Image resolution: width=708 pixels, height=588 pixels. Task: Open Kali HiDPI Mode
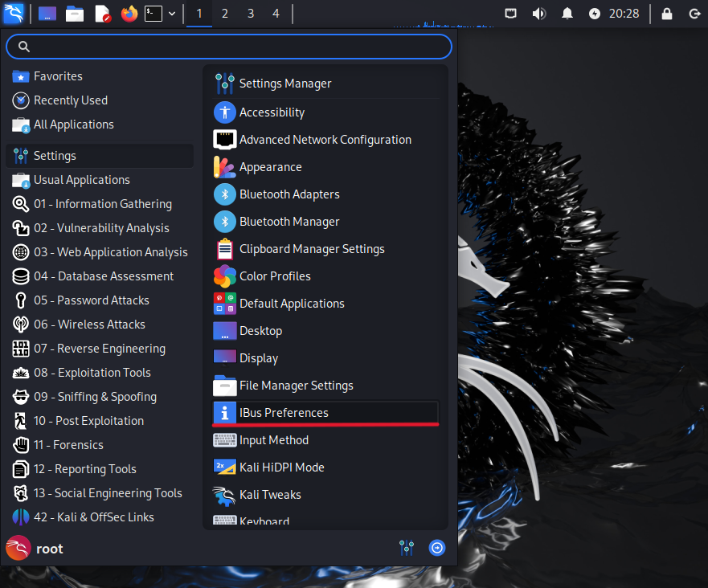pyautogui.click(x=325, y=468)
